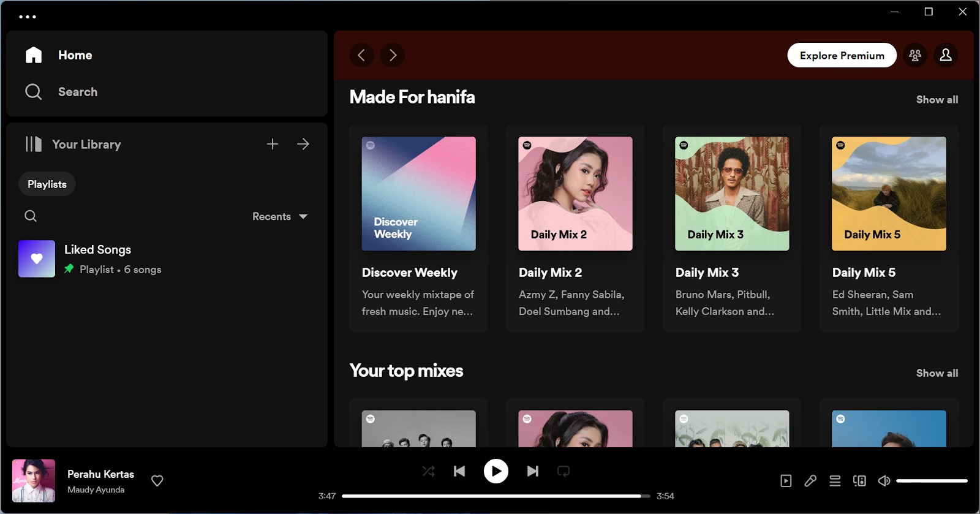
Task: Show all Made For hanifa playlists
Action: pos(937,99)
